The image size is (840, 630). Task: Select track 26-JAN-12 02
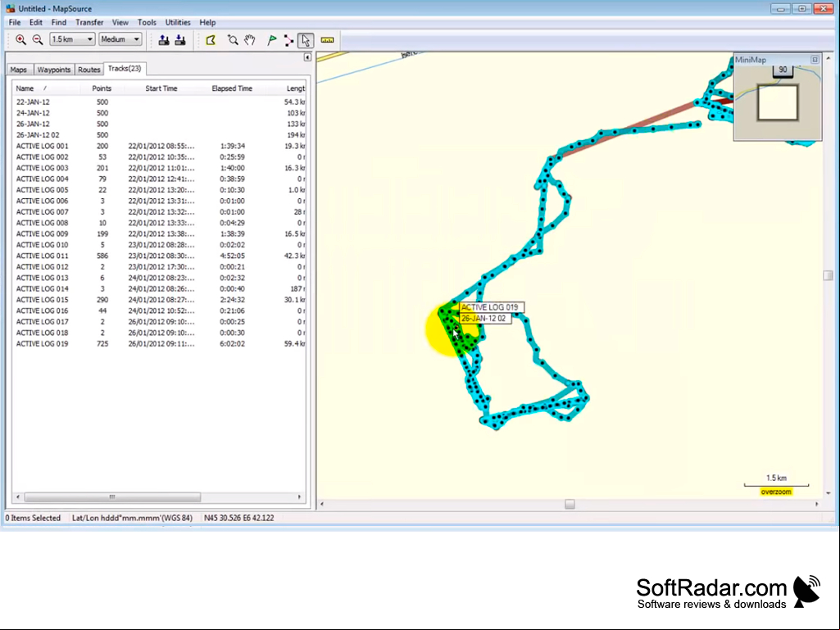click(159, 135)
